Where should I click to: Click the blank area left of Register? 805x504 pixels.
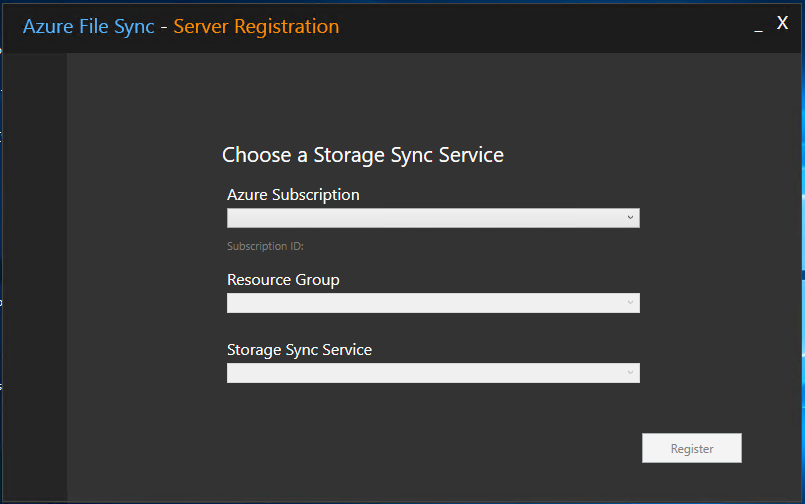(450, 449)
